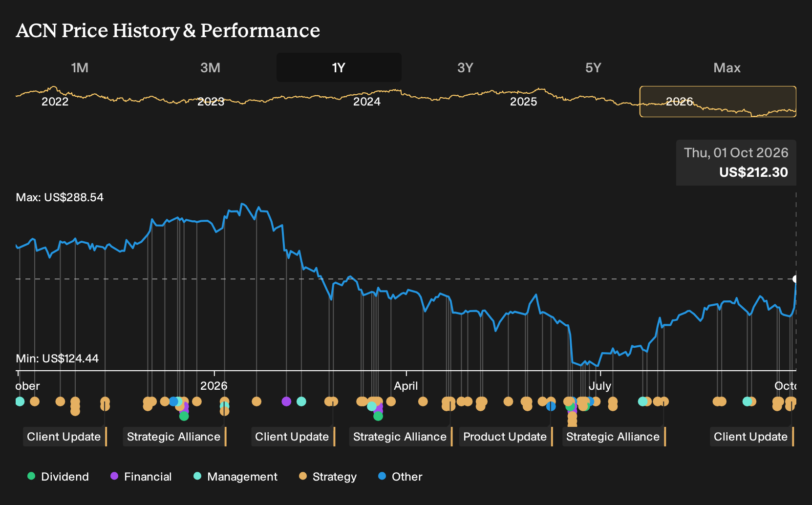
Task: Click the 'Thu, 01 Oct 2026' date
Action: tap(736, 153)
